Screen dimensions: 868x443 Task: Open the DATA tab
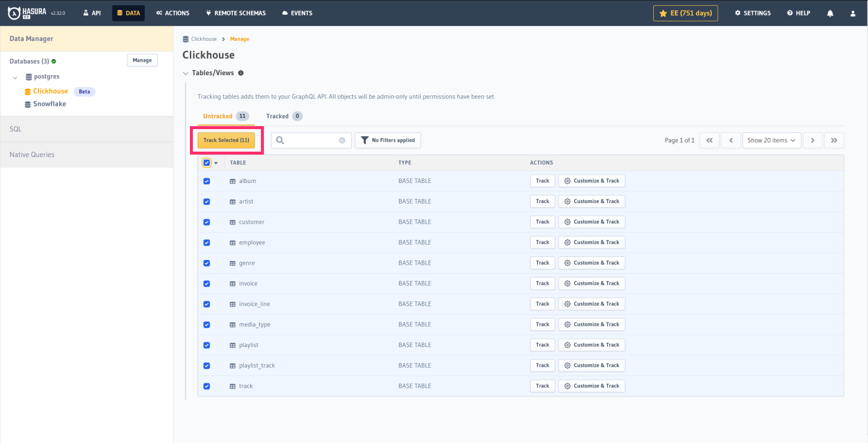point(128,13)
